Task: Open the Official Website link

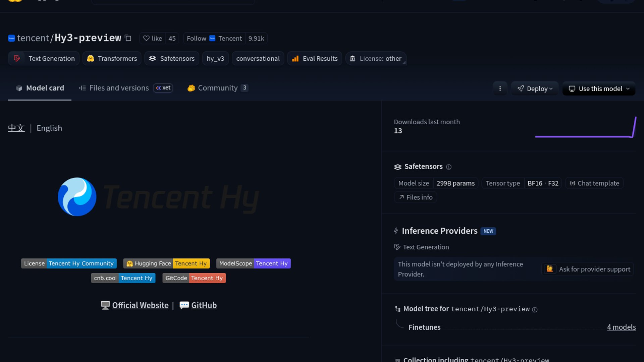Action: tap(140, 305)
